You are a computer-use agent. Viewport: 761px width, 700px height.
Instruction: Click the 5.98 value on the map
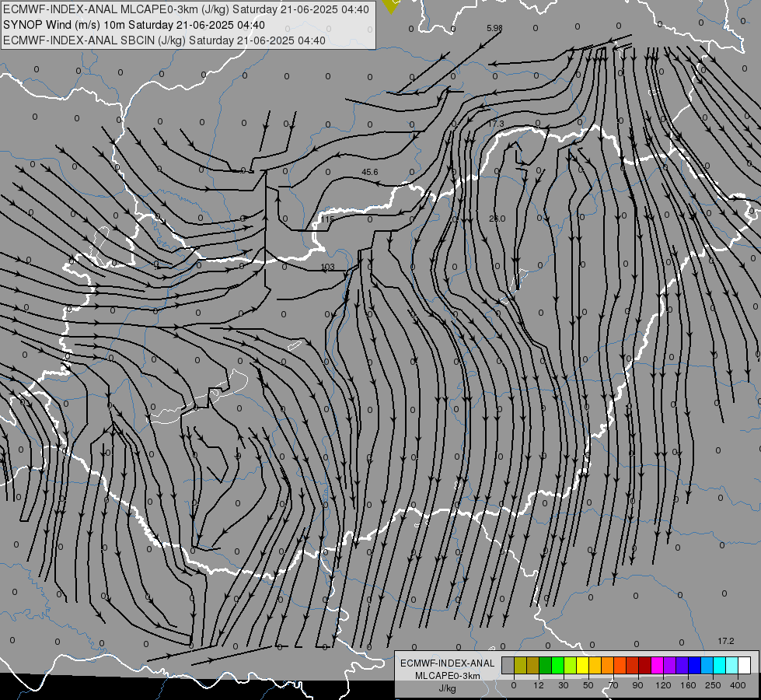point(494,28)
